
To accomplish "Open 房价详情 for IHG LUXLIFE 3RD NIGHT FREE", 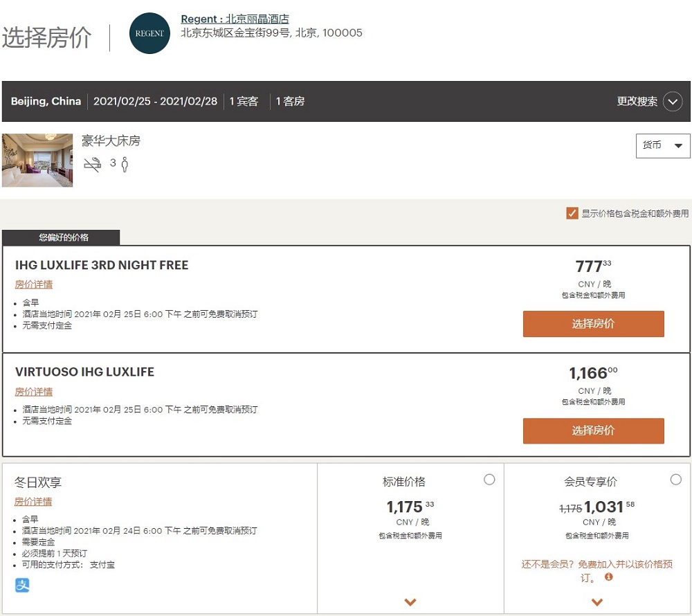I will [33, 284].
